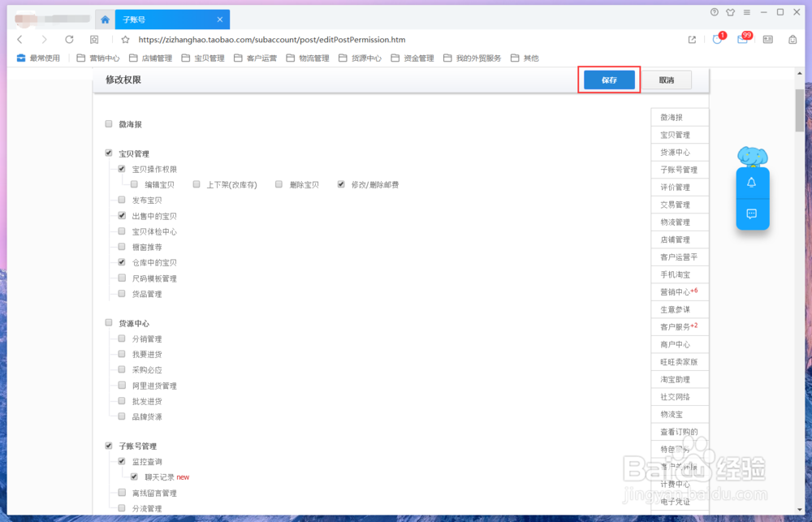This screenshot has width=812, height=522.
Task: Open the 客户运营 bookmark folder
Action: point(255,58)
